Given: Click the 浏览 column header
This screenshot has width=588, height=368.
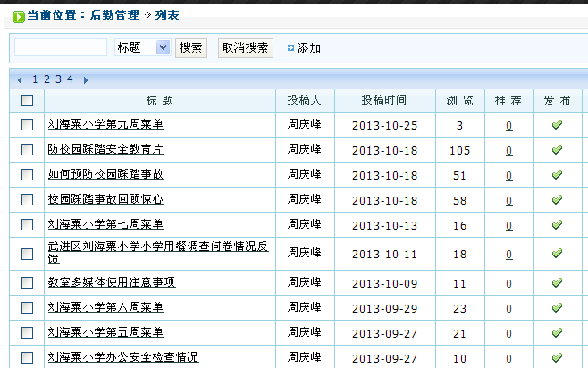Looking at the screenshot, I should tap(459, 100).
